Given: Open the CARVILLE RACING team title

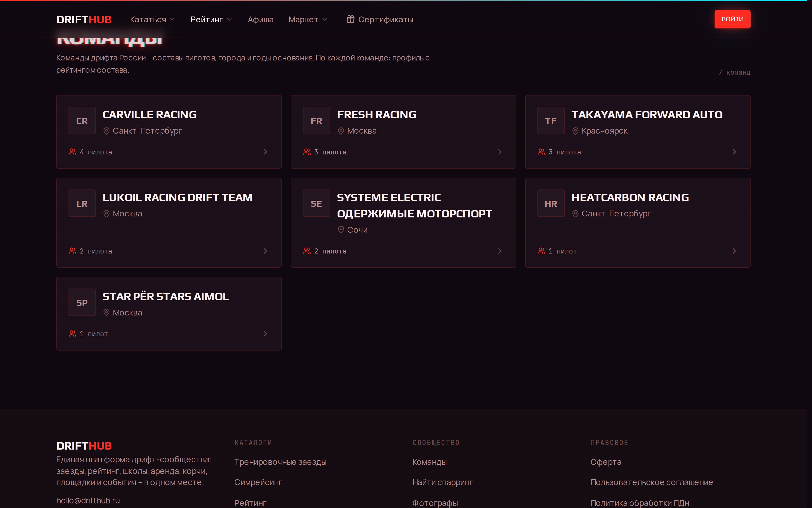Looking at the screenshot, I should tap(150, 115).
